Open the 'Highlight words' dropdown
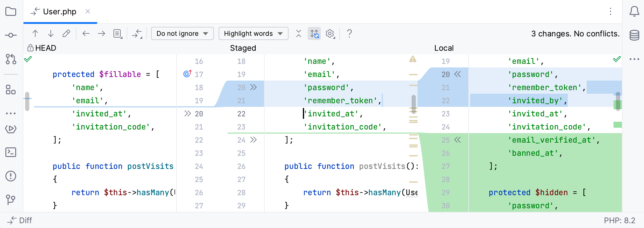This screenshot has width=644, height=228. pyautogui.click(x=253, y=33)
